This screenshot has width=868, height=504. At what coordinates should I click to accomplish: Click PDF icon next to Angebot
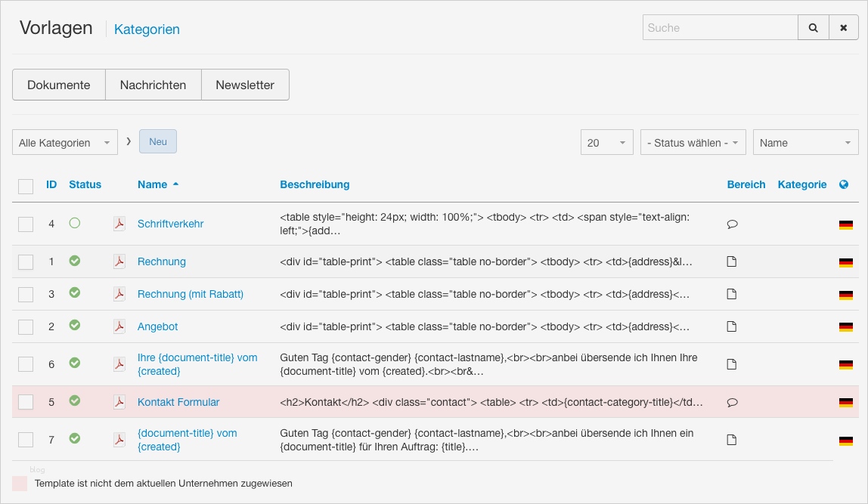click(x=119, y=326)
